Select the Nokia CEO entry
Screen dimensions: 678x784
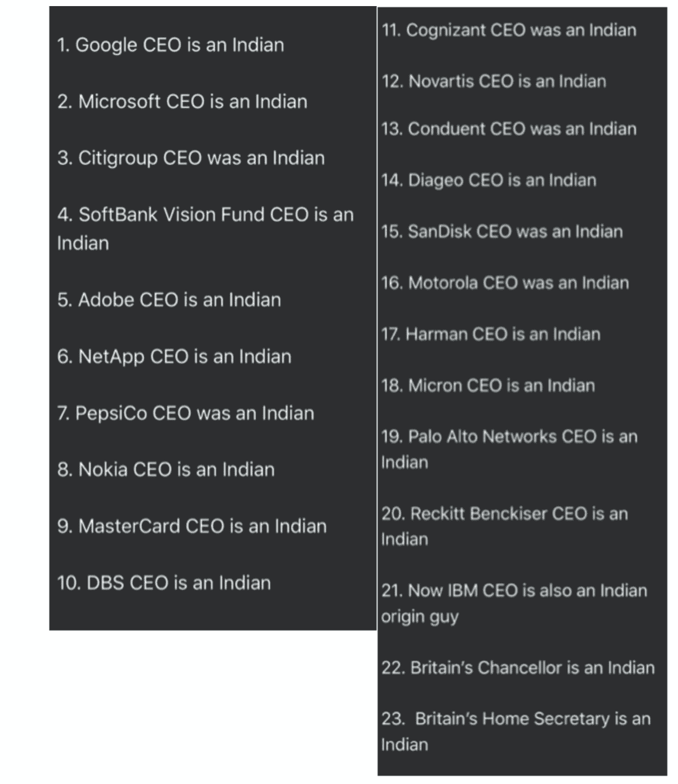pyautogui.click(x=166, y=470)
